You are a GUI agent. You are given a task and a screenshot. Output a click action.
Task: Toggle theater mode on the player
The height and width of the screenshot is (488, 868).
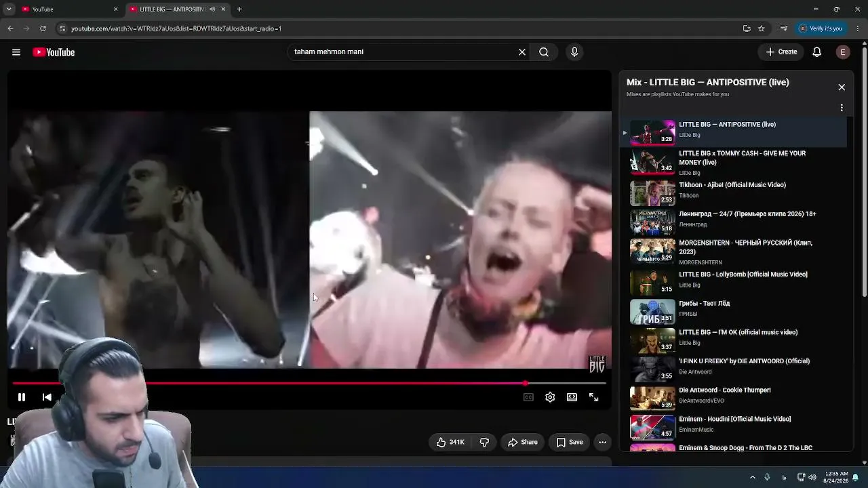pos(572,397)
